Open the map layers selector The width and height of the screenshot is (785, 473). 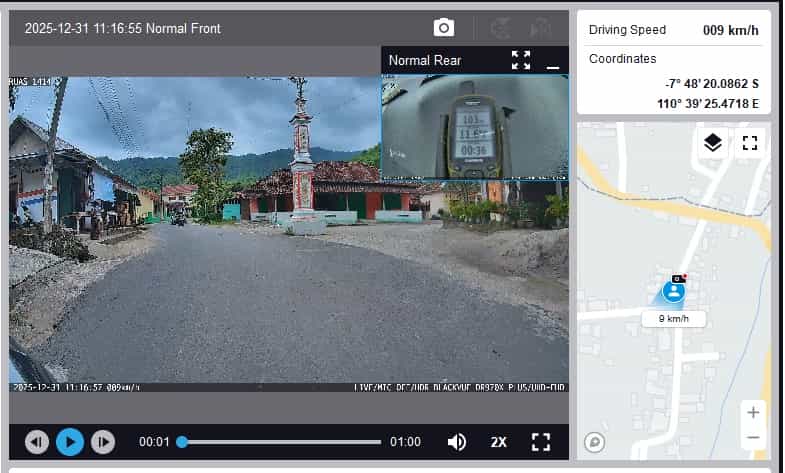tap(712, 143)
